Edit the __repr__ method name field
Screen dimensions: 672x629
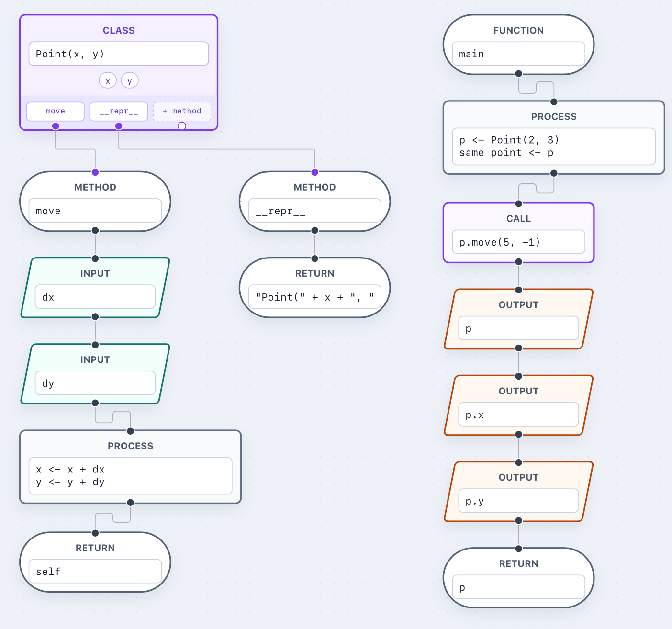[x=315, y=211]
